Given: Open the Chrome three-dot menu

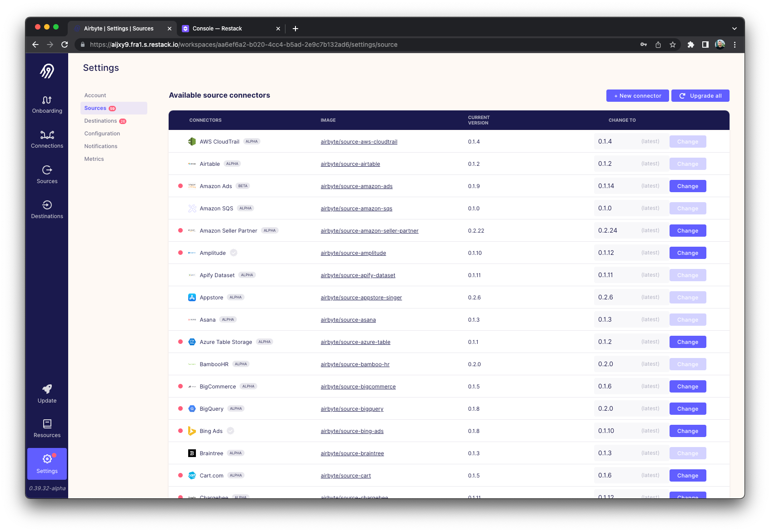Looking at the screenshot, I should coord(735,45).
